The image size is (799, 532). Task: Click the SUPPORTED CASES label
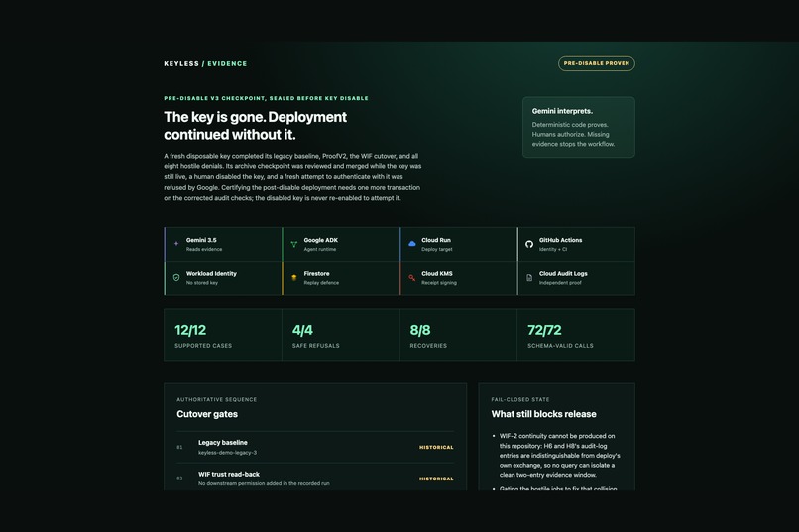[x=203, y=346]
